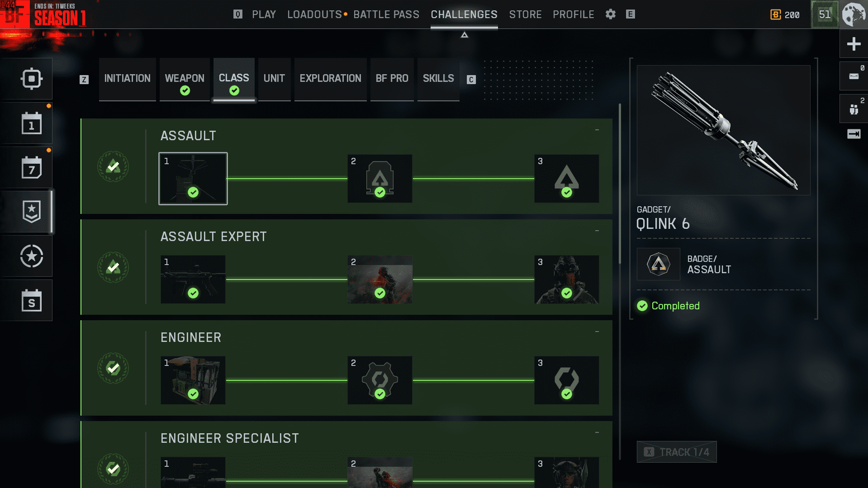Screen dimensions: 868x488
Task: Open the daily challenges calendar icon
Action: [31, 123]
